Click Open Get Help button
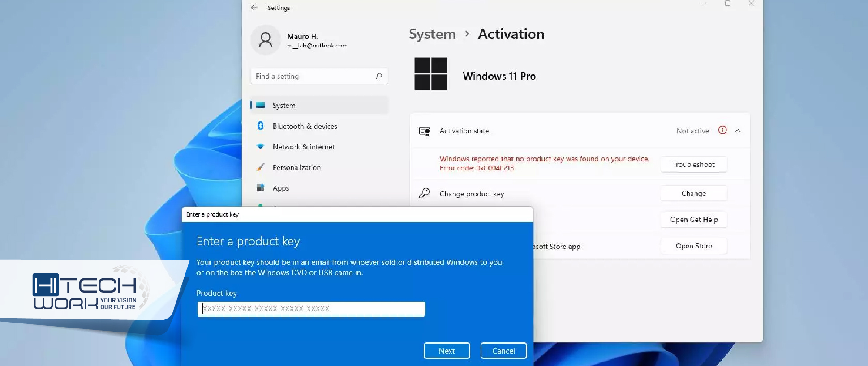 pyautogui.click(x=694, y=219)
